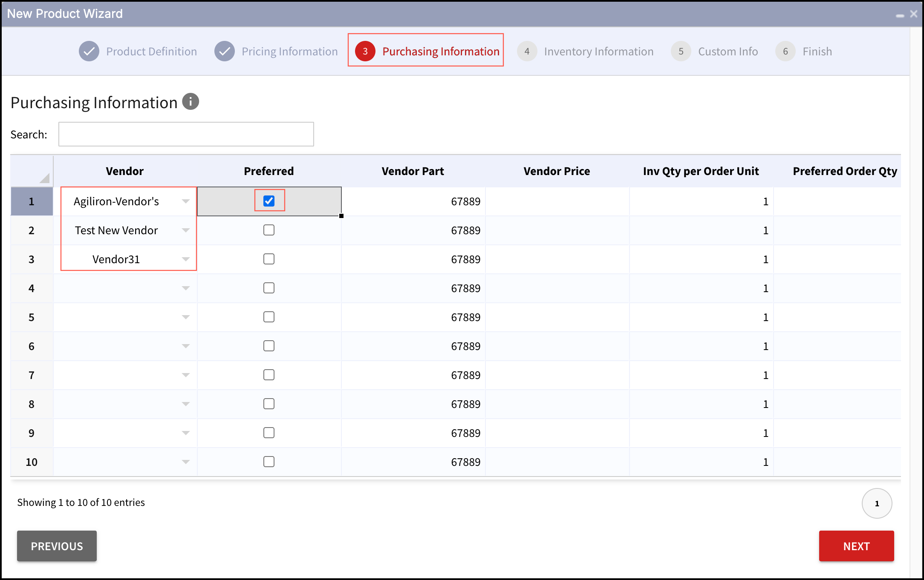Click the info icon beside Purchasing Information heading
This screenshot has width=924, height=580.
(x=191, y=102)
